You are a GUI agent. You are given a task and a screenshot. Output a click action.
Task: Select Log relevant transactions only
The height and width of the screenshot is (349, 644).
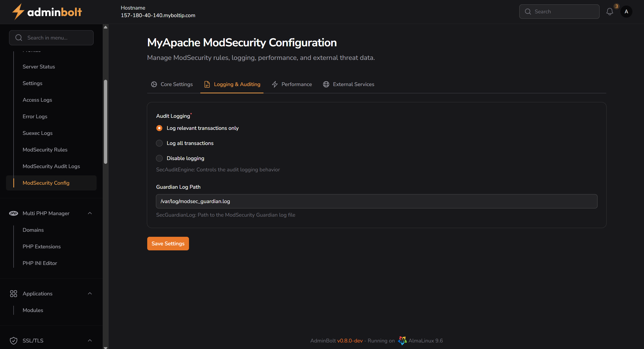pos(159,128)
